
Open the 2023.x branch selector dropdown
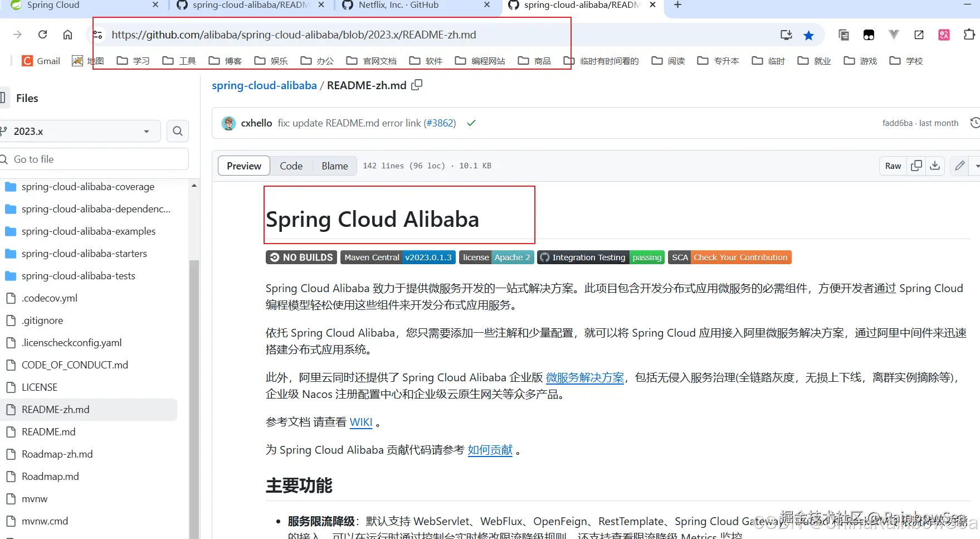tap(80, 131)
